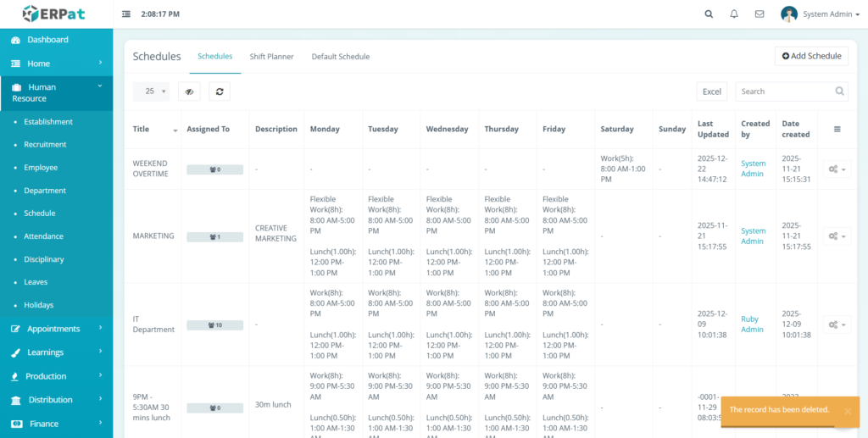Toggle column visibility with the eye button
The image size is (868, 438).
[x=189, y=91]
